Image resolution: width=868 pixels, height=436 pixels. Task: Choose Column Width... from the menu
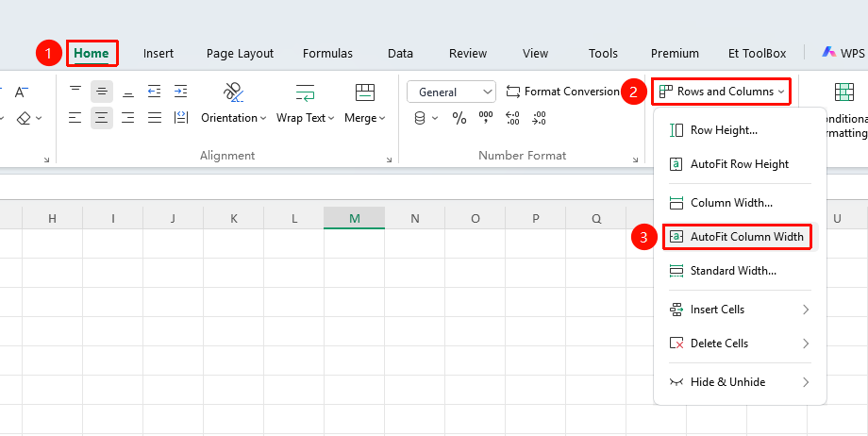click(740, 203)
